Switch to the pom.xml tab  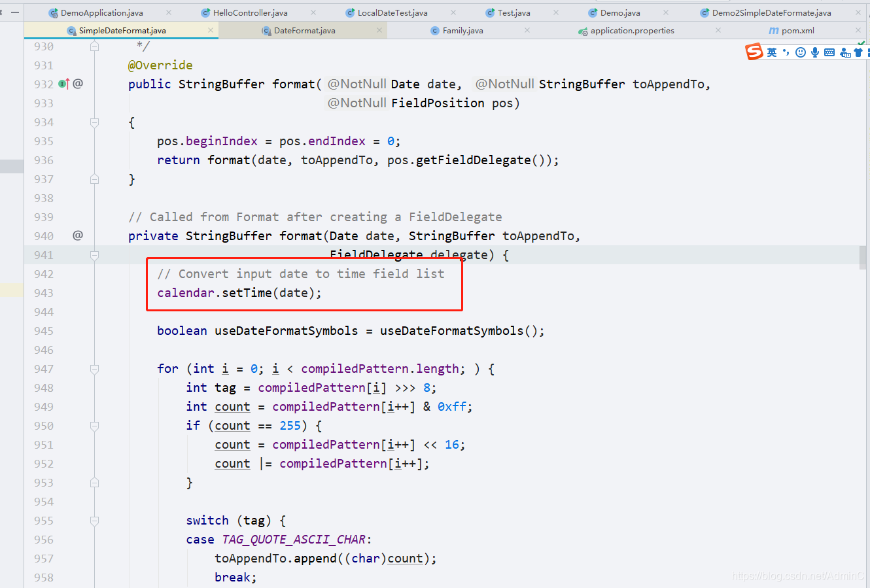click(797, 30)
